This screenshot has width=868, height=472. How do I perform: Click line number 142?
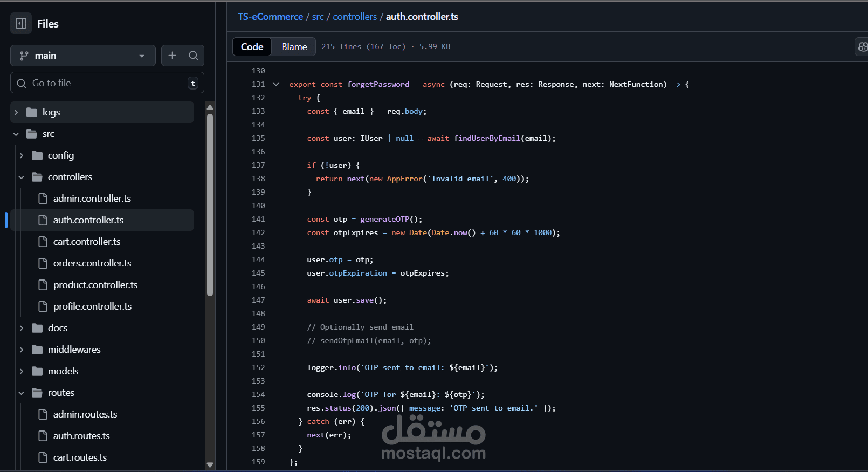click(258, 232)
